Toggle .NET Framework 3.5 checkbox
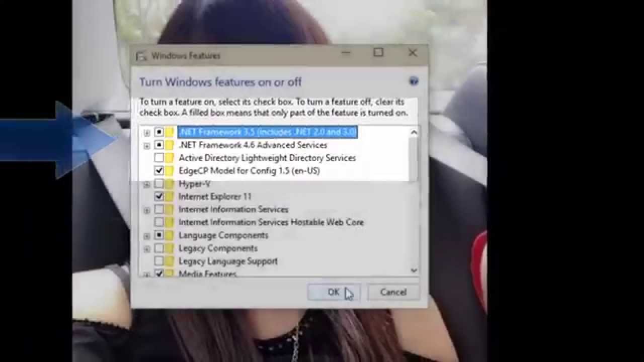Viewport: 644px width, 362px height. [159, 132]
